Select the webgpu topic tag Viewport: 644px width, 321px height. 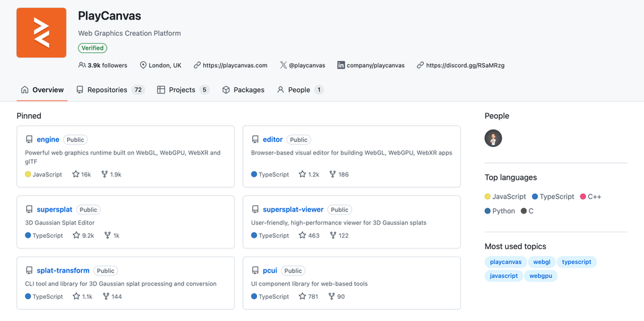541,276
